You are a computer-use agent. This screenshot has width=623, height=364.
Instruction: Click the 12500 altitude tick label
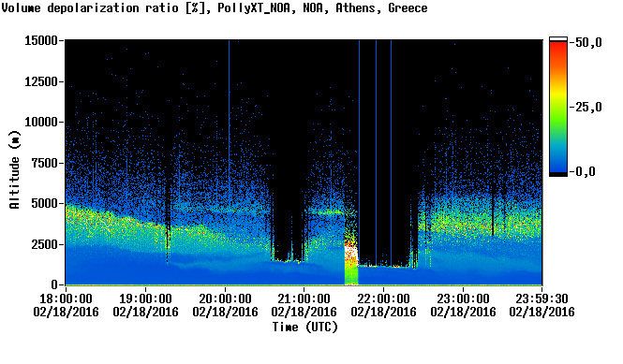click(41, 81)
